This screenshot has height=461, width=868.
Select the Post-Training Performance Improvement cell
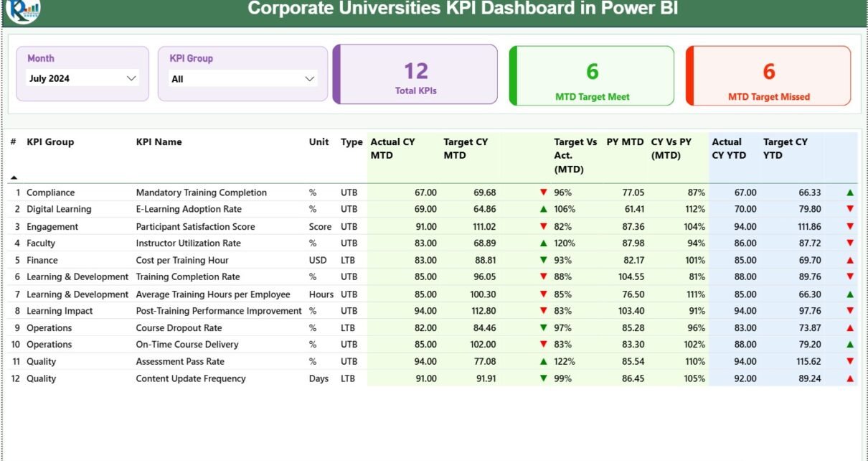tap(219, 311)
